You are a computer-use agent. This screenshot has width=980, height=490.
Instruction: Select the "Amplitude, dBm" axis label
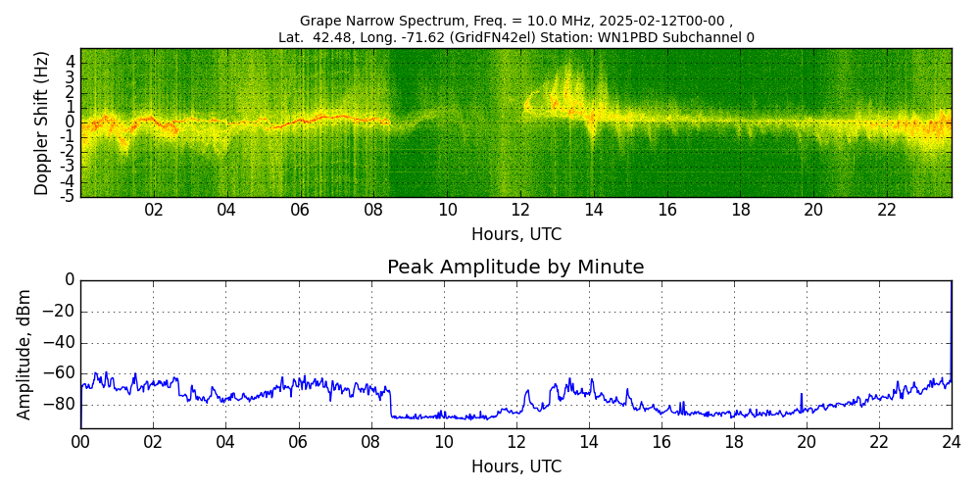point(25,355)
